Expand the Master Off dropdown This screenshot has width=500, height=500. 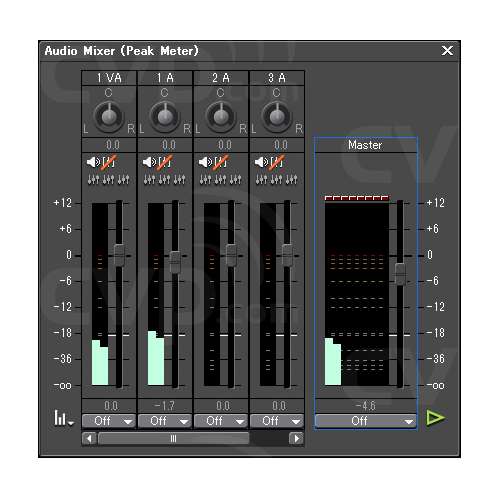(365, 421)
